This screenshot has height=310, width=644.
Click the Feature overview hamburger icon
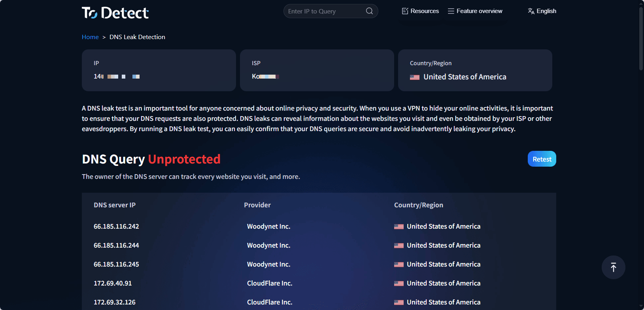tap(451, 11)
